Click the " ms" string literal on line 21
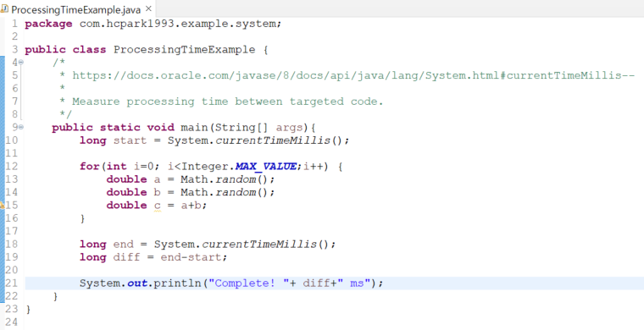Viewport: 644px width, 330px height. click(354, 283)
